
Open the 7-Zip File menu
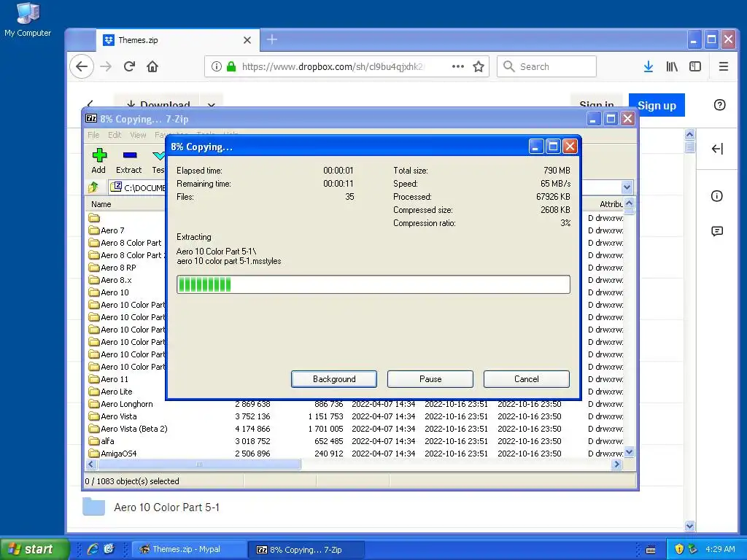(x=93, y=135)
